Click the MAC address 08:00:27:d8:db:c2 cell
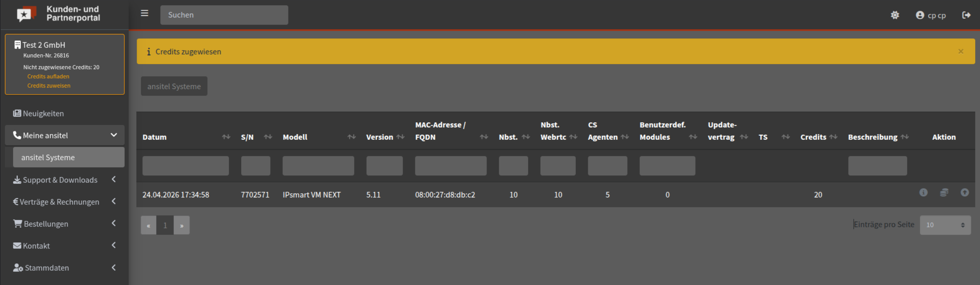980x285 pixels. 445,195
